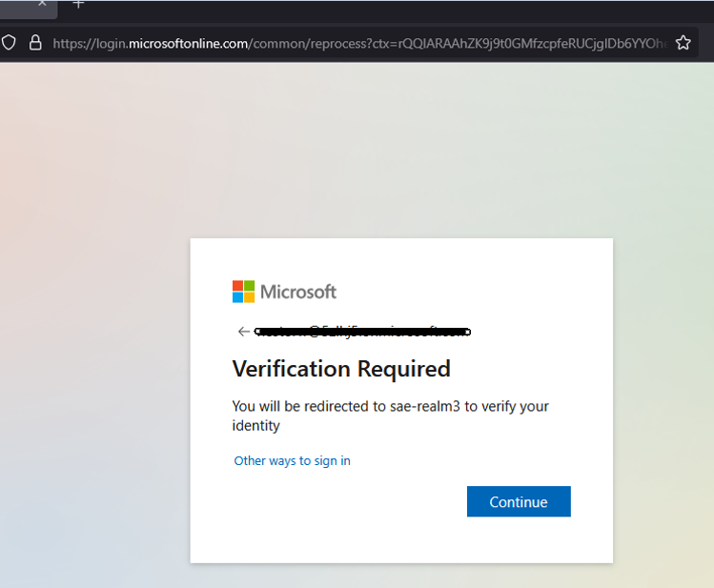This screenshot has width=714, height=588.
Task: Open the shield tracking protection icon
Action: (10, 42)
